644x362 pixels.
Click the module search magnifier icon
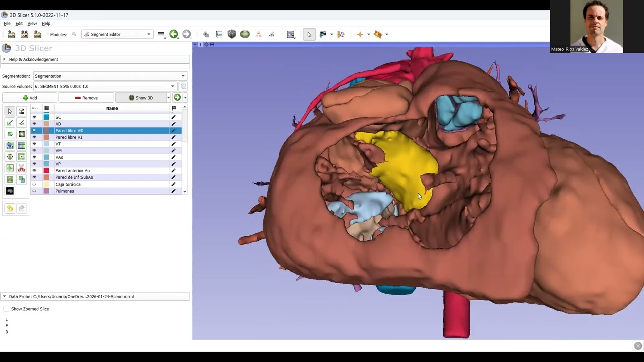pyautogui.click(x=74, y=34)
